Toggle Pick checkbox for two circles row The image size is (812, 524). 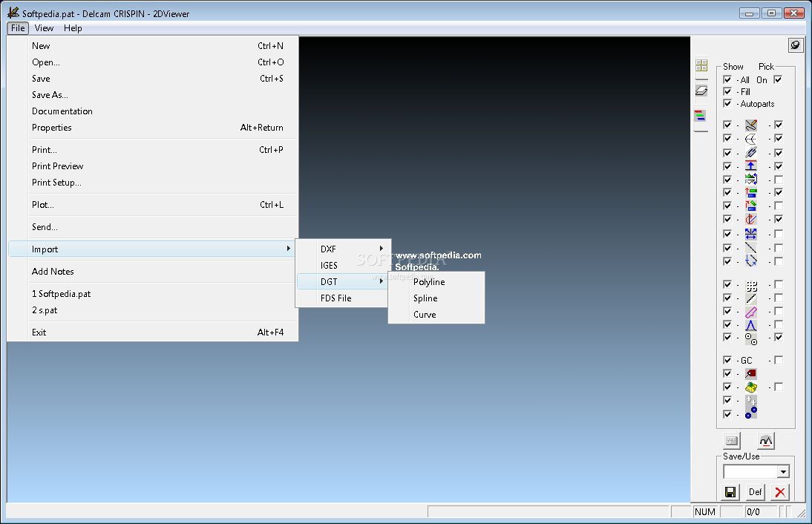click(x=779, y=337)
